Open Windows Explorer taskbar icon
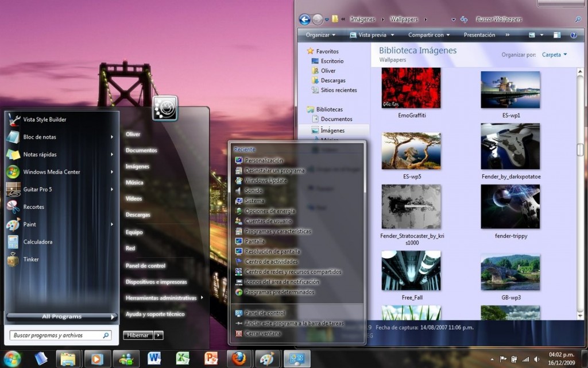The width and height of the screenshot is (588, 368). 68,359
